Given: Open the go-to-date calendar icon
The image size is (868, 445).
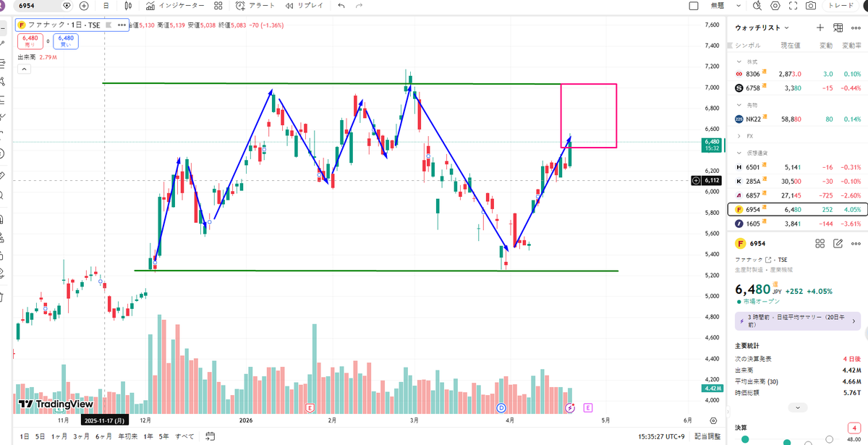Looking at the screenshot, I should pyautogui.click(x=210, y=436).
